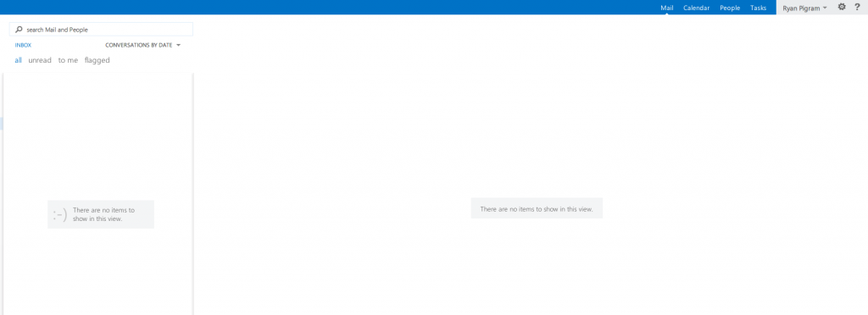The image size is (868, 315).
Task: Click the arrow beside Conversations by Date
Action: [178, 46]
